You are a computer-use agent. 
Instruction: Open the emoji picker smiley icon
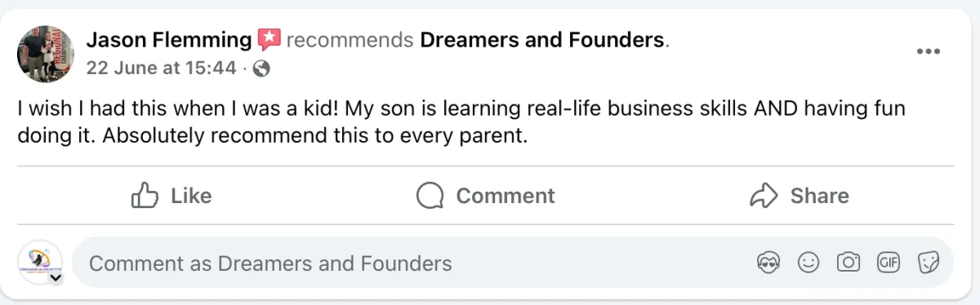coord(808,263)
